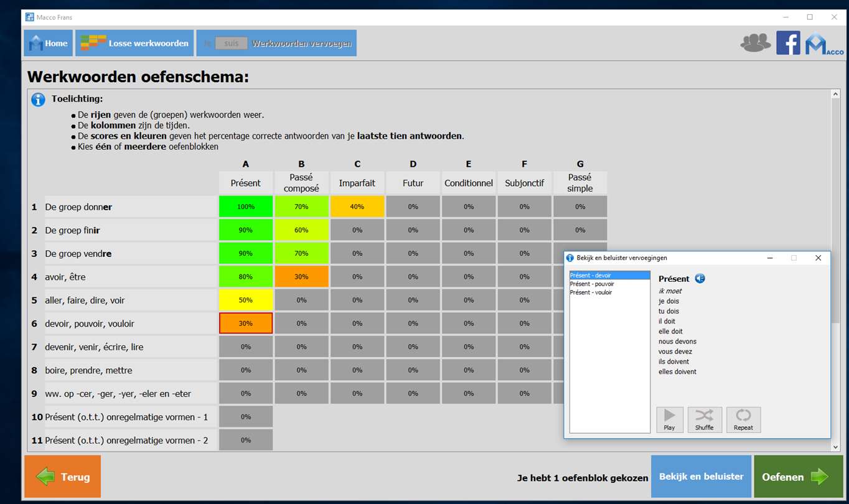Click the ils doivent conjugation line
The height and width of the screenshot is (504, 849).
[x=674, y=362]
